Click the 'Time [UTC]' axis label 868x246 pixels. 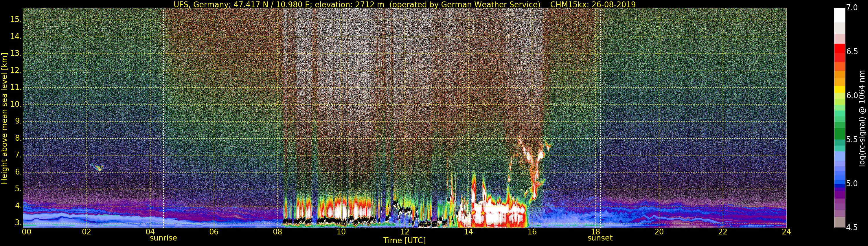[x=404, y=241]
